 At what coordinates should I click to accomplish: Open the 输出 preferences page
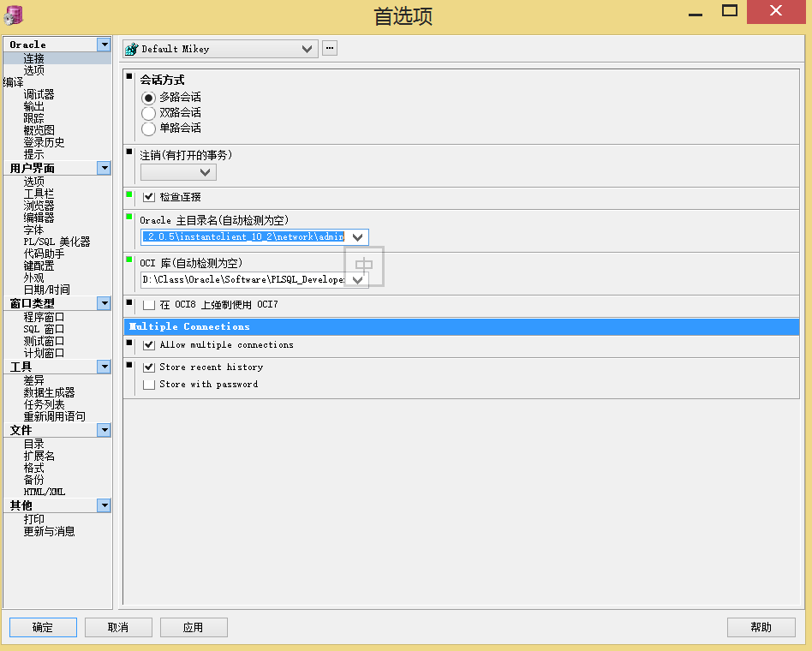pyautogui.click(x=33, y=106)
